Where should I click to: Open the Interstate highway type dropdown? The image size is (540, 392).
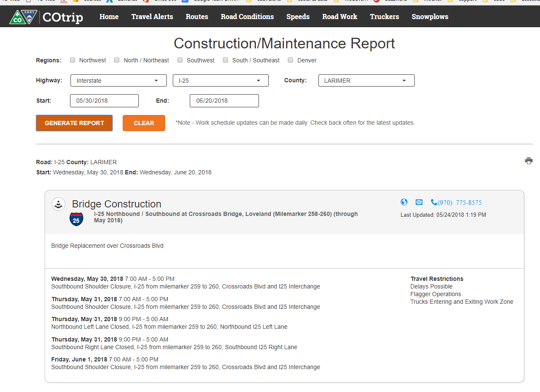pos(118,80)
